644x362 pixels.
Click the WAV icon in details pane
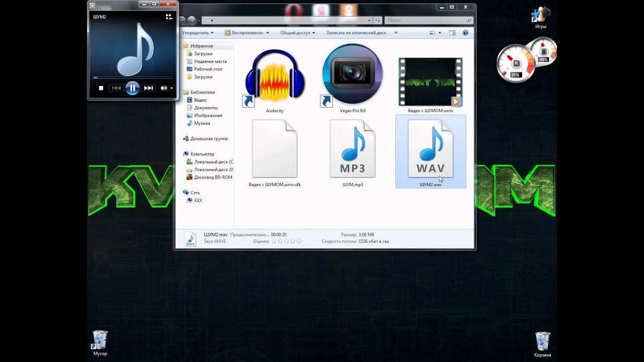[x=190, y=238]
